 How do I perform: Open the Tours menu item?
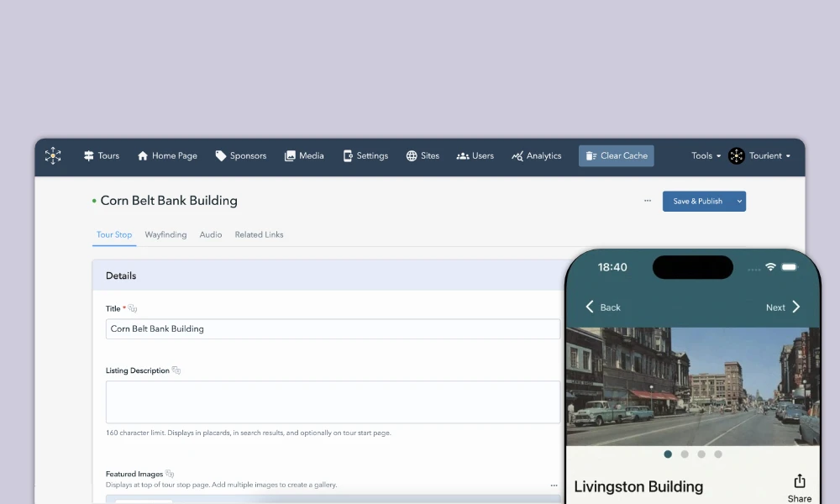click(x=102, y=156)
